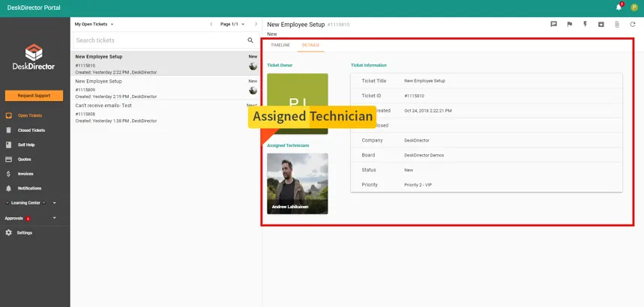Refresh the ticket with reload icon

(632, 24)
